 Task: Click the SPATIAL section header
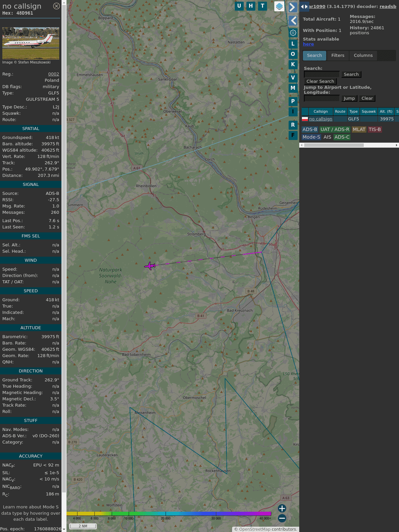pos(31,129)
